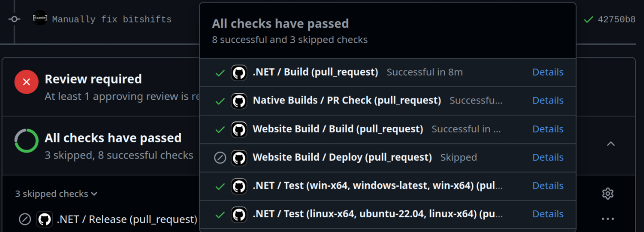Click green checkmark on Website Build / Build row
The image size is (644, 232).
(x=220, y=129)
